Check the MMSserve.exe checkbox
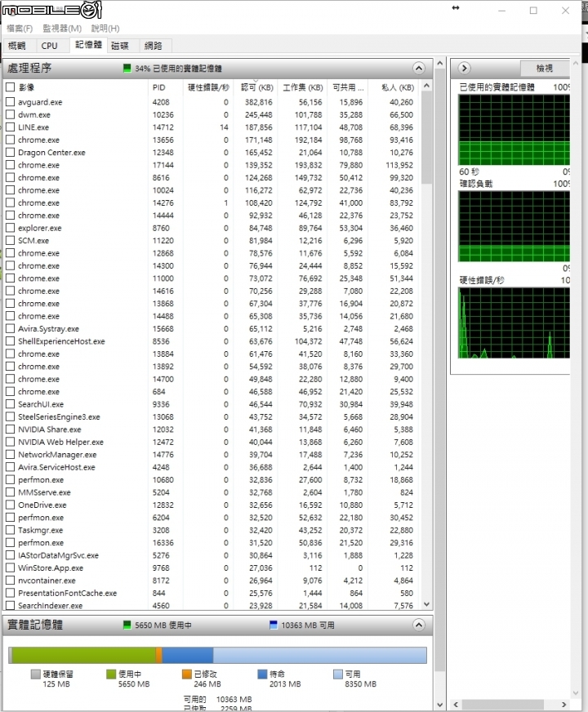Viewport: 588px width, 712px height. pyautogui.click(x=10, y=492)
